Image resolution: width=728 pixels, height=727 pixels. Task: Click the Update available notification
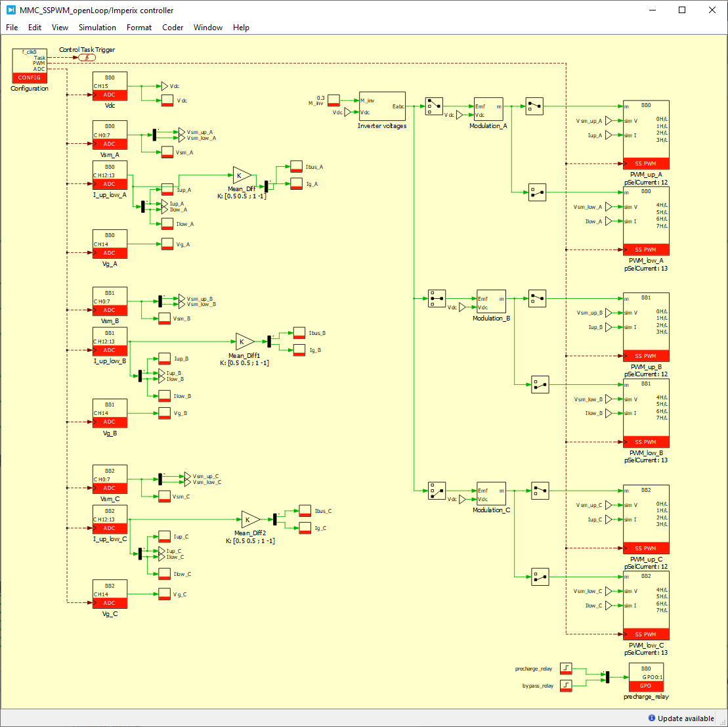coord(681,718)
